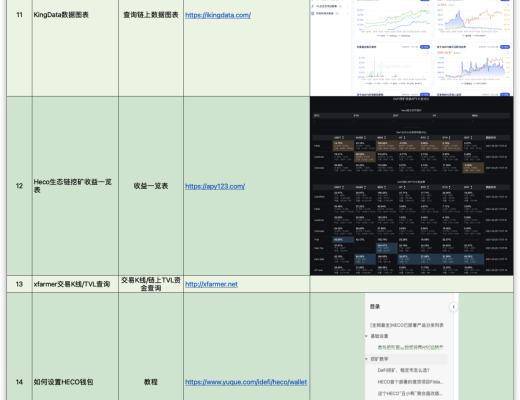Select the dark APY table preview thumbnail
520x400 pixels.
[412, 186]
